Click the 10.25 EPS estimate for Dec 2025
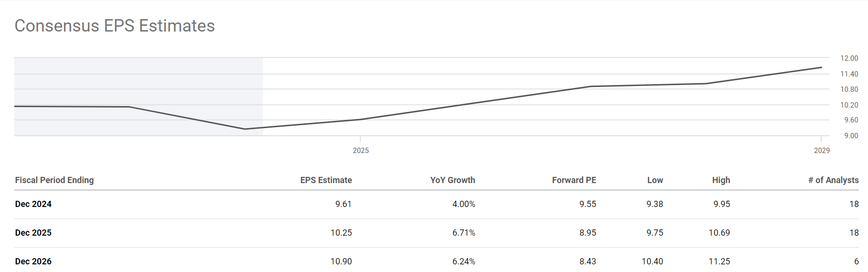The image size is (868, 272). [x=341, y=233]
